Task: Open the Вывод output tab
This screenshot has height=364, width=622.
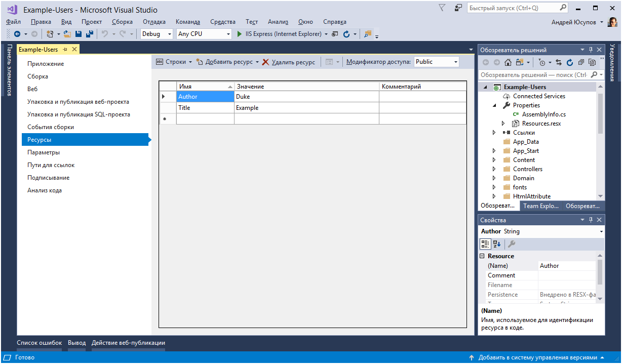Action: [76, 343]
